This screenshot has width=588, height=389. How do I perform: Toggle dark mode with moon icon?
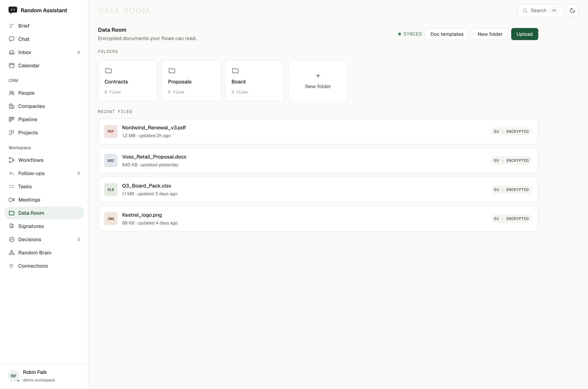[572, 11]
